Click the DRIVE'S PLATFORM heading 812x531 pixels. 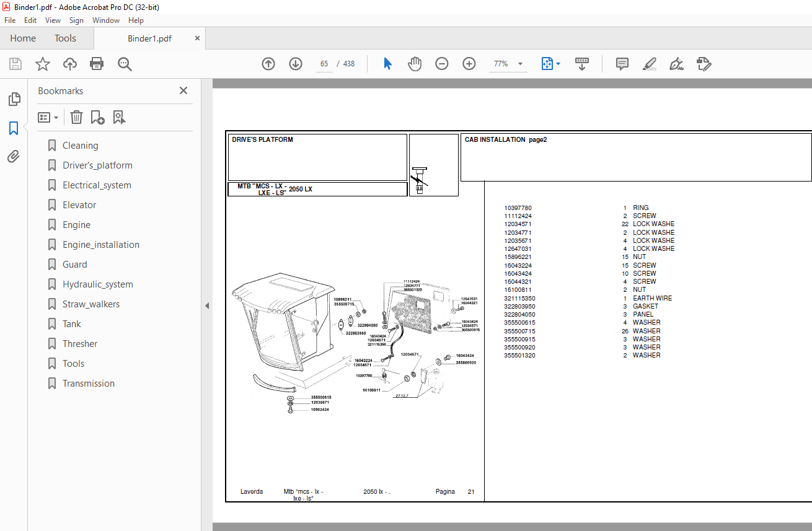point(262,140)
